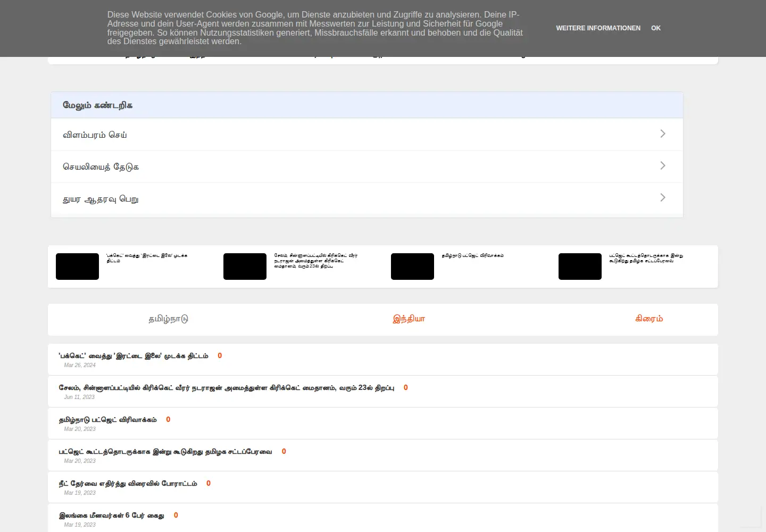The image size is (766, 532).
Task: Open the 'செயலியைத் தேடுக' link text
Action: point(101,167)
